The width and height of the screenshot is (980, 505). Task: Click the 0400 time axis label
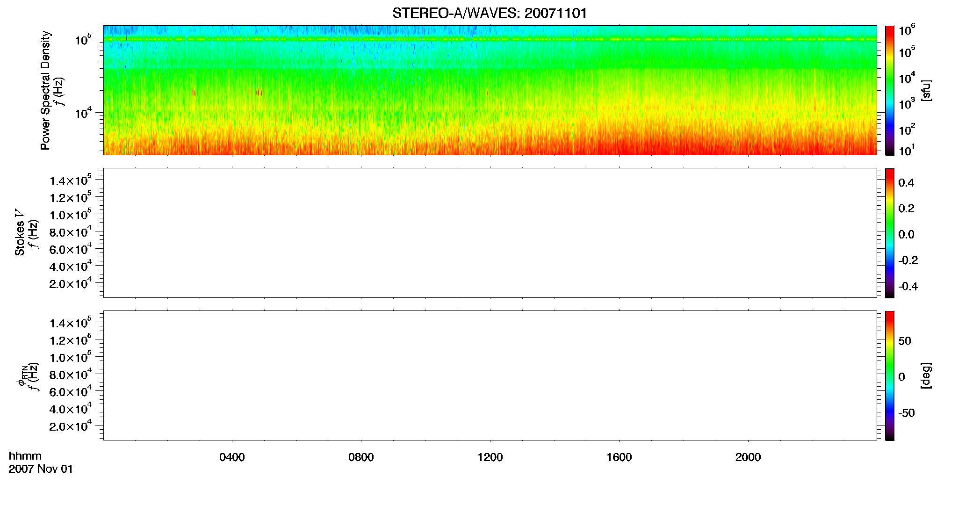[232, 457]
